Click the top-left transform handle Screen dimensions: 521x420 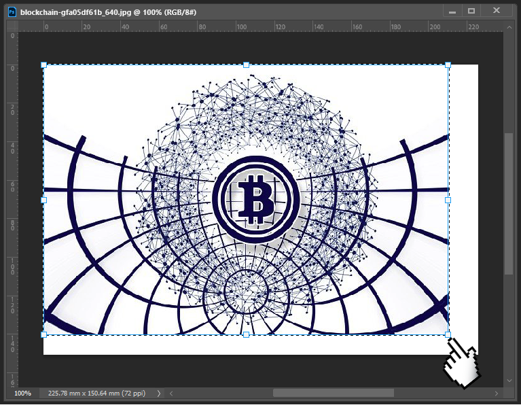click(x=44, y=65)
